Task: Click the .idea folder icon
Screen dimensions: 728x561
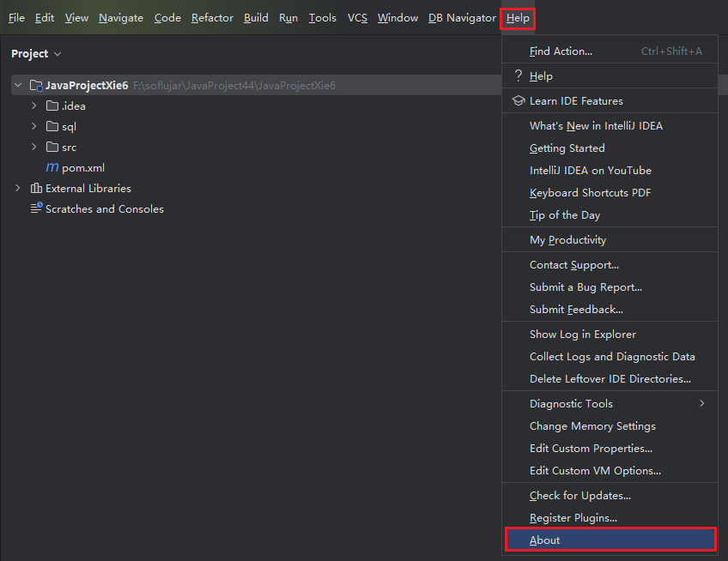Action: [x=52, y=106]
